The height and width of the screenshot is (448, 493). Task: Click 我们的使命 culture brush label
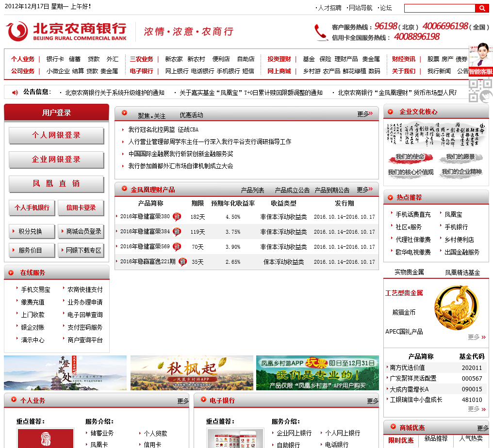[411, 158]
